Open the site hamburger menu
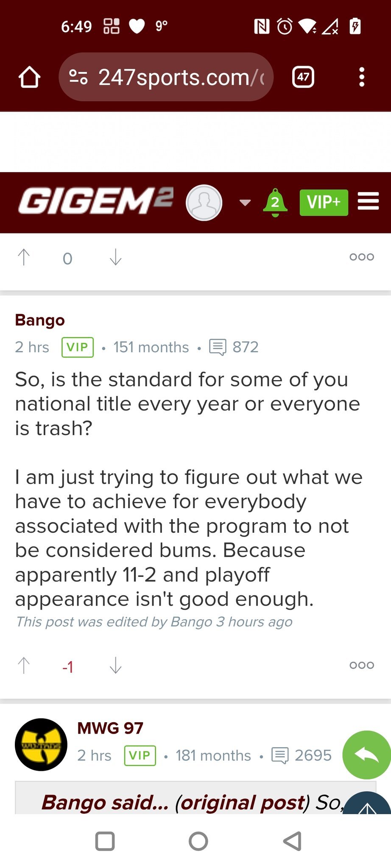Image resolution: width=391 pixels, height=868 pixels. [368, 201]
